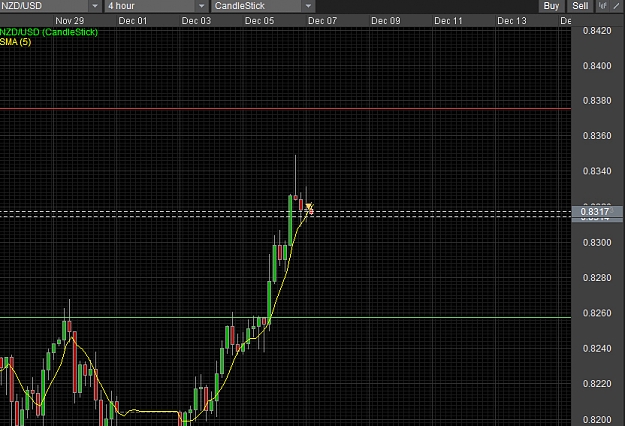Click the orange marker at latest candle
Image resolution: width=625 pixels, height=426 pixels.
pos(309,207)
